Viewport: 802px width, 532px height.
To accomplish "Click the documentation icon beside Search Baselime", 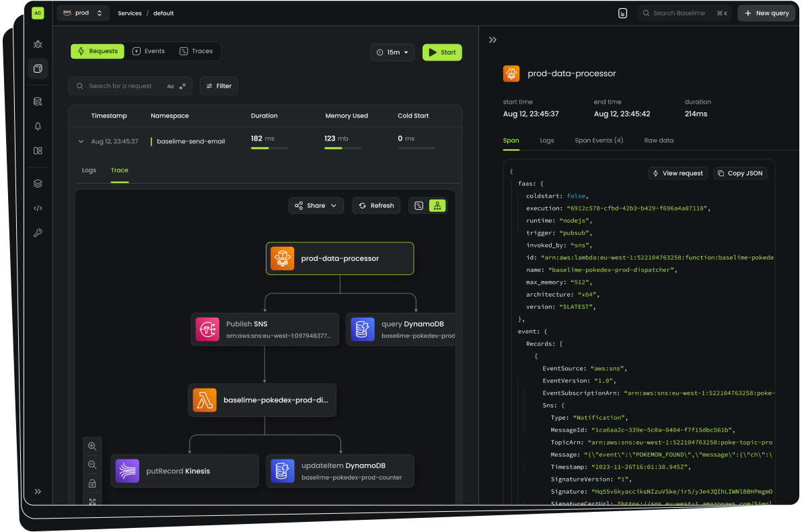I will pos(622,13).
